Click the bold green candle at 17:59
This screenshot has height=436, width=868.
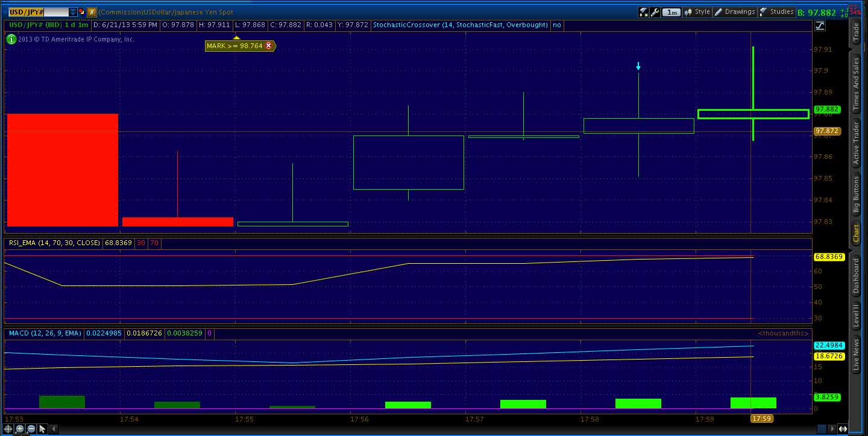click(753, 114)
